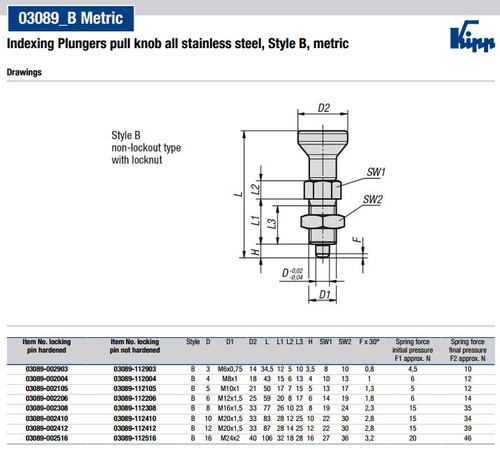The width and height of the screenshot is (500, 451).
Task: Select the '03089_B Metric' title banner
Action: pos(71,18)
